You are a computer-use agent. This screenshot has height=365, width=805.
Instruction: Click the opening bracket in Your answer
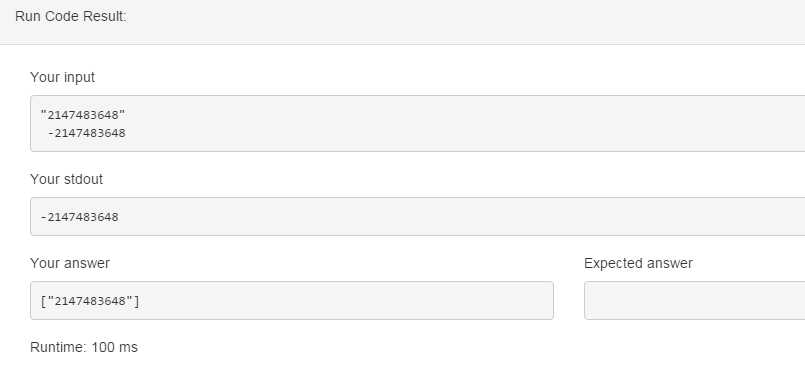click(43, 301)
